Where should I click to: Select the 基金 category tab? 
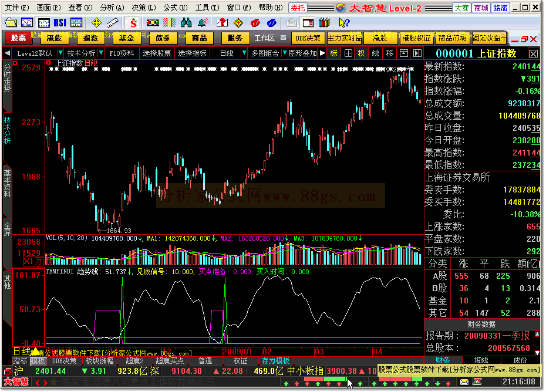tap(126, 38)
